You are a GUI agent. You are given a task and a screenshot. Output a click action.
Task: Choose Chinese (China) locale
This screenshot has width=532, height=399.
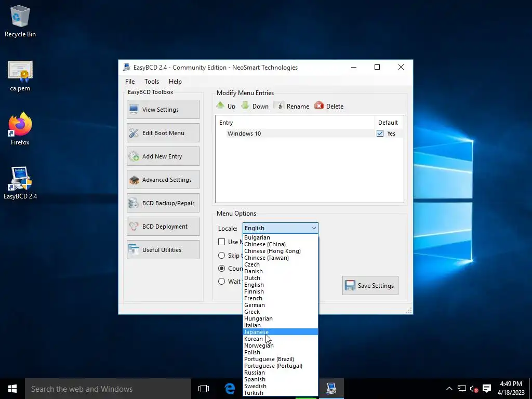(x=281, y=244)
